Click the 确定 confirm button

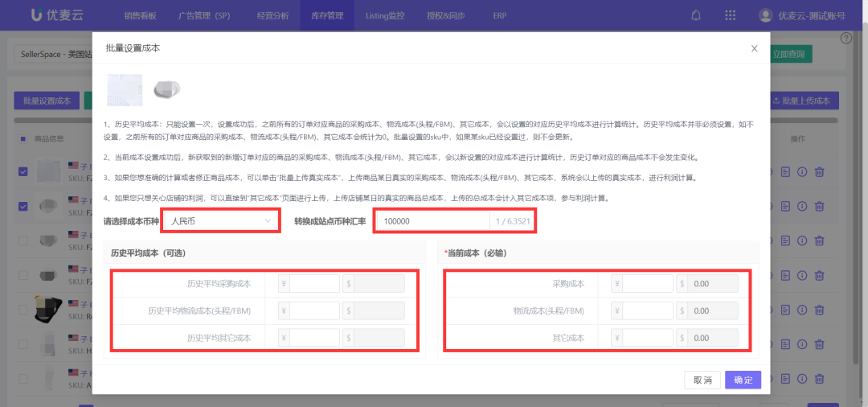click(743, 380)
